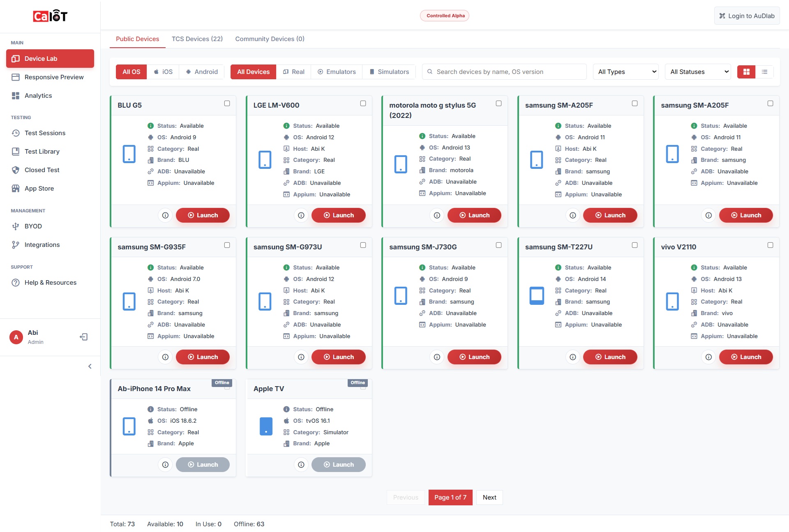Open info for Ab-iPhone 14 Pro Max

tap(165, 465)
